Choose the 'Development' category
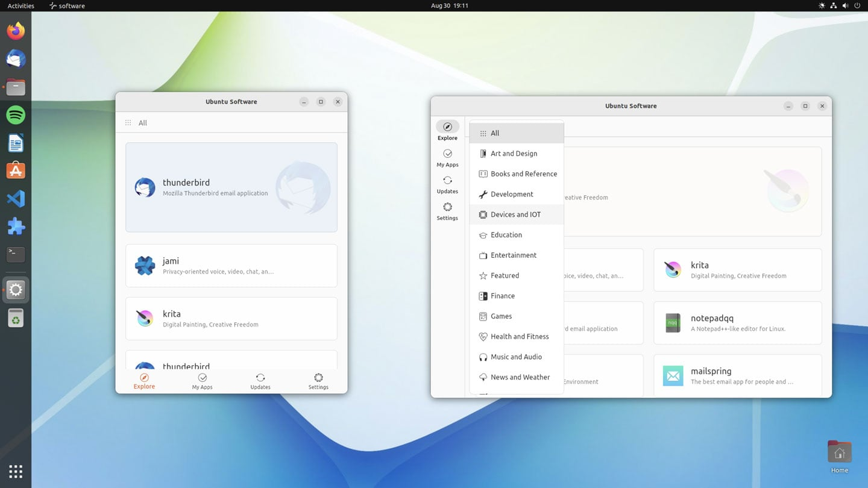The image size is (868, 488). click(x=517, y=194)
